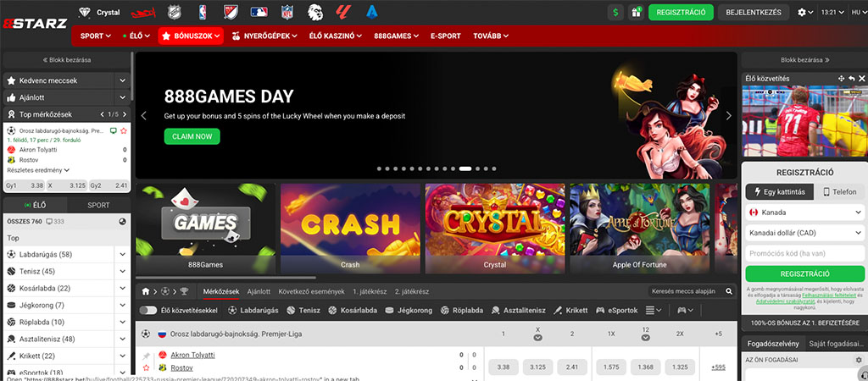Open the BÓNUSZOK menu
This screenshot has width=868, height=381.
pos(191,36)
